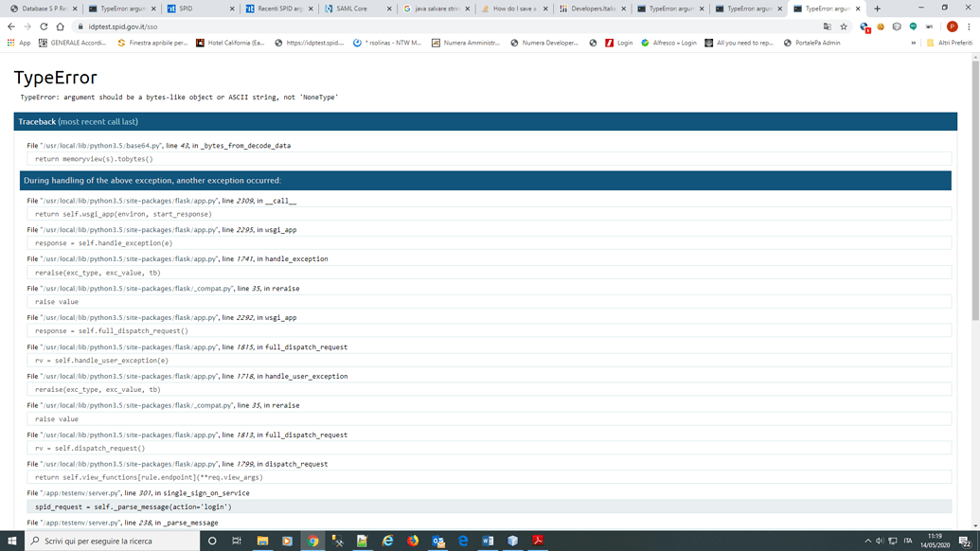Open Numera Developer bookmark
The width and height of the screenshot is (980, 551).
544,44
